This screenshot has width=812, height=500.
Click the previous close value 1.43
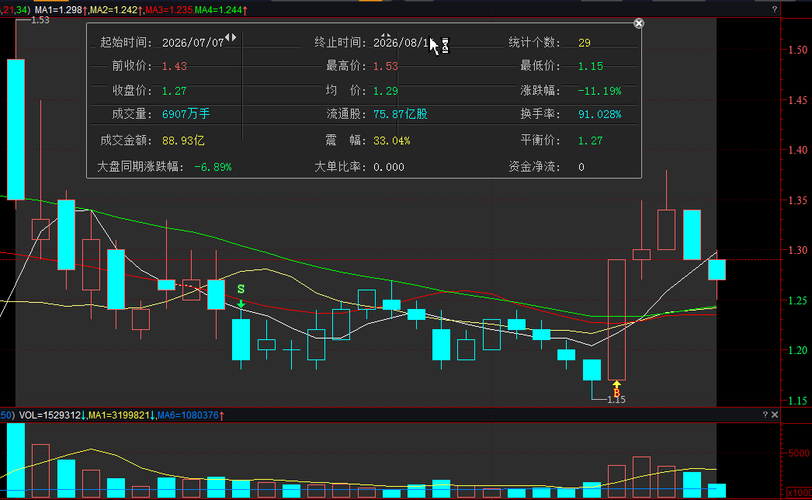[174, 66]
